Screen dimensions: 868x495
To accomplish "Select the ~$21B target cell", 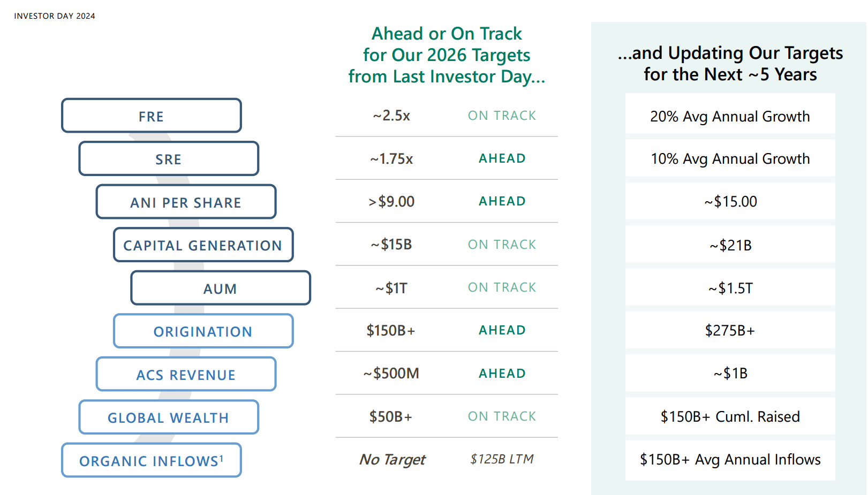I will [730, 245].
